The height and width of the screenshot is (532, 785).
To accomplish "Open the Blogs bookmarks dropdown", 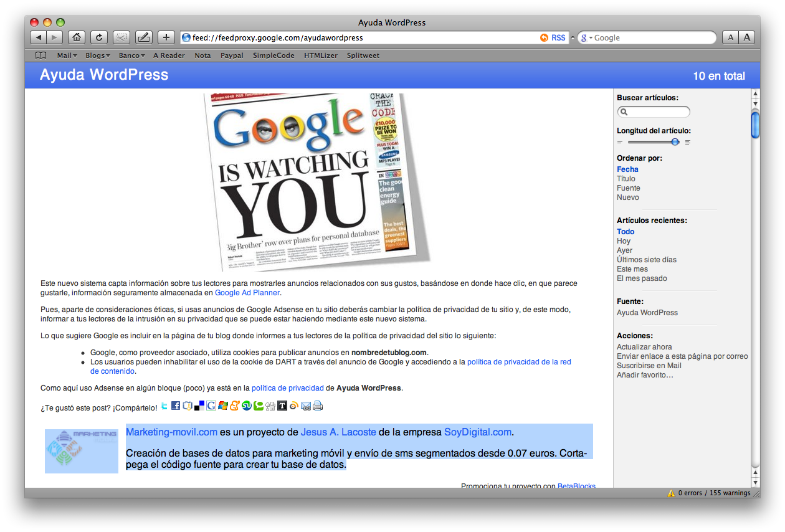I will 97,55.
